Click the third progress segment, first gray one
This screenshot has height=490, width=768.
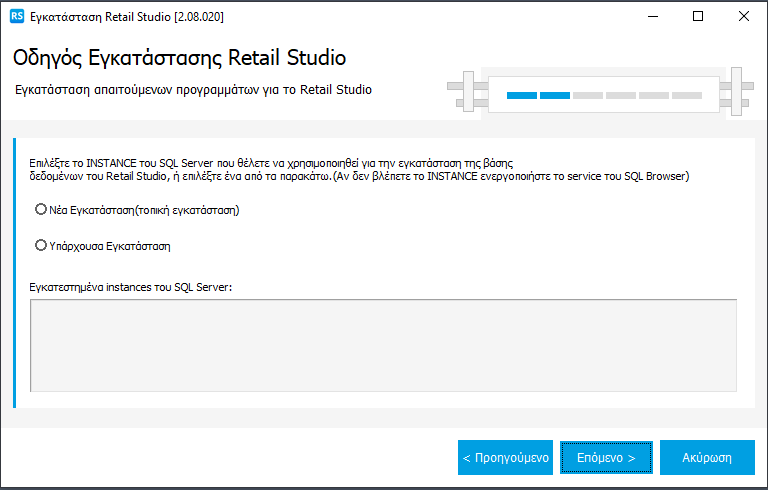[x=588, y=96]
